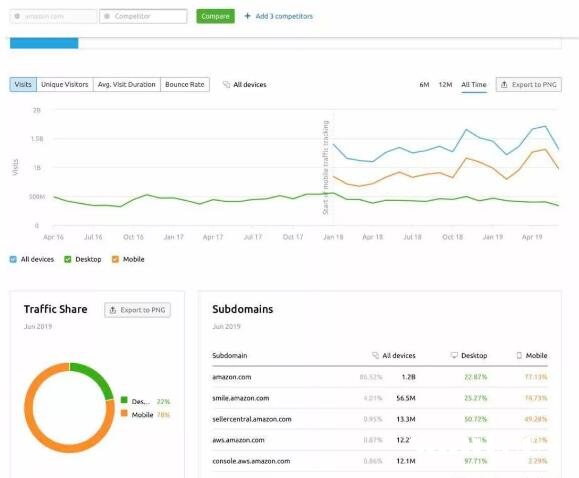Select the Visits tab
579x478 pixels.
[23, 85]
